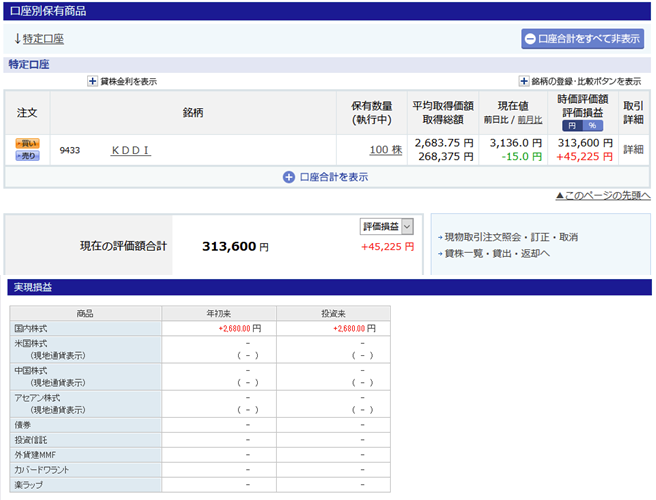Click the plus icon beside 銘柄の登録・比較ボタンを表示
The width and height of the screenshot is (656, 500).
(523, 81)
